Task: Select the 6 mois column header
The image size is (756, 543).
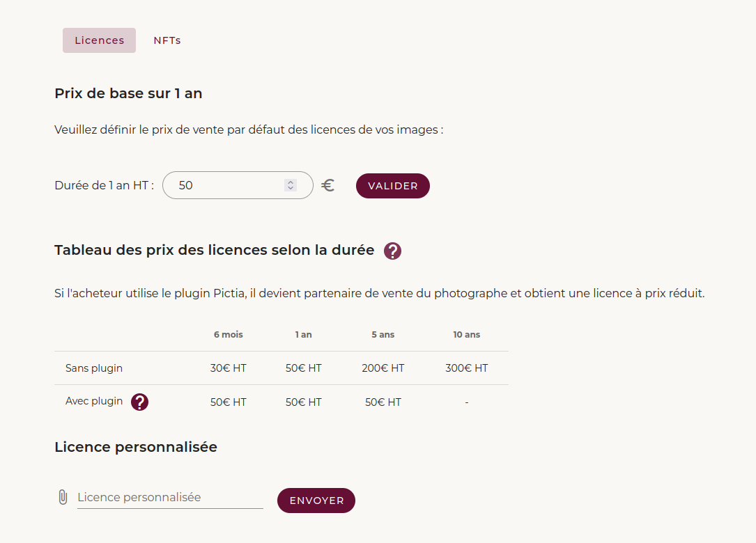Action: pyautogui.click(x=228, y=335)
